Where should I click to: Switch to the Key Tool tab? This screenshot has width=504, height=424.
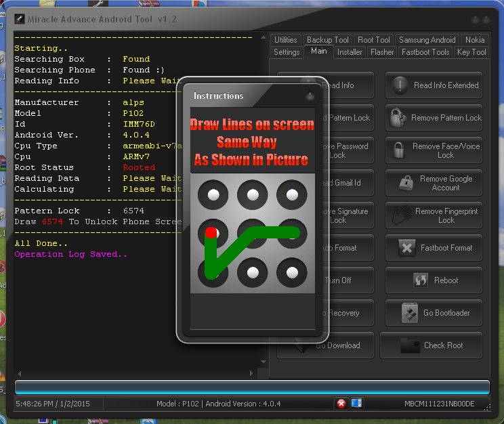pyautogui.click(x=471, y=52)
